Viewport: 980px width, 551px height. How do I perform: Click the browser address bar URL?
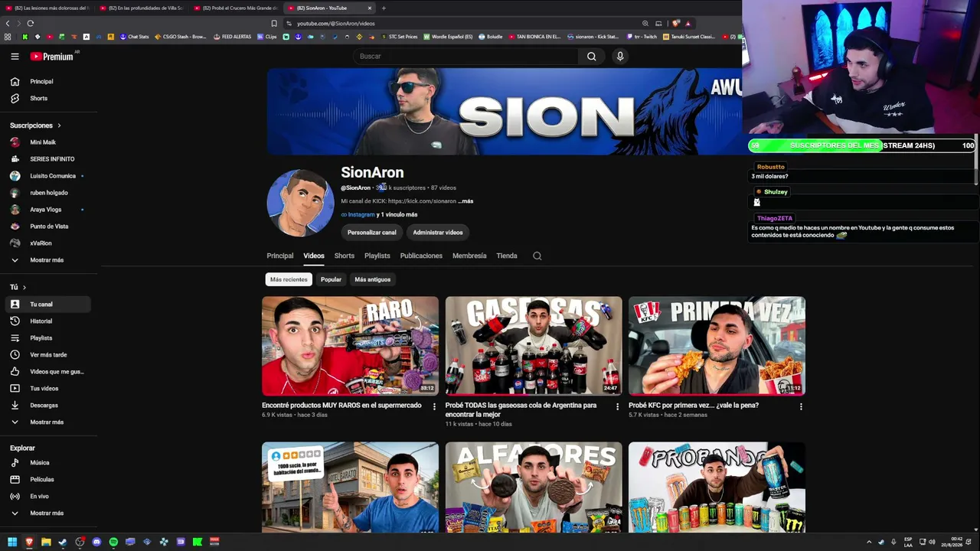coord(335,24)
